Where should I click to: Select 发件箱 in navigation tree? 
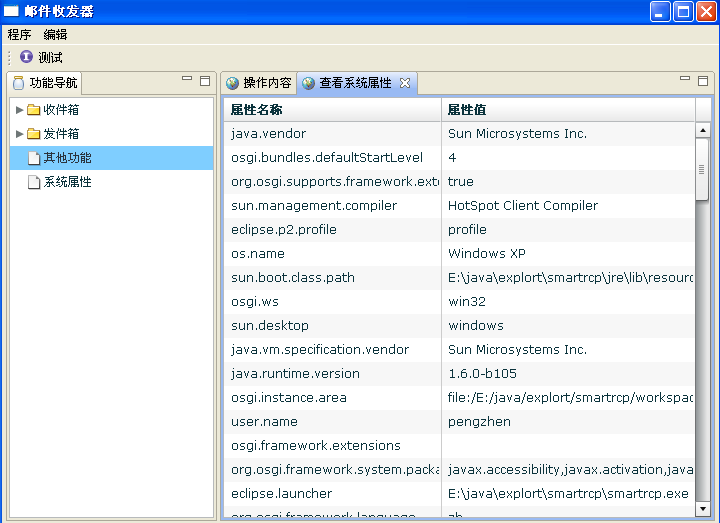61,134
